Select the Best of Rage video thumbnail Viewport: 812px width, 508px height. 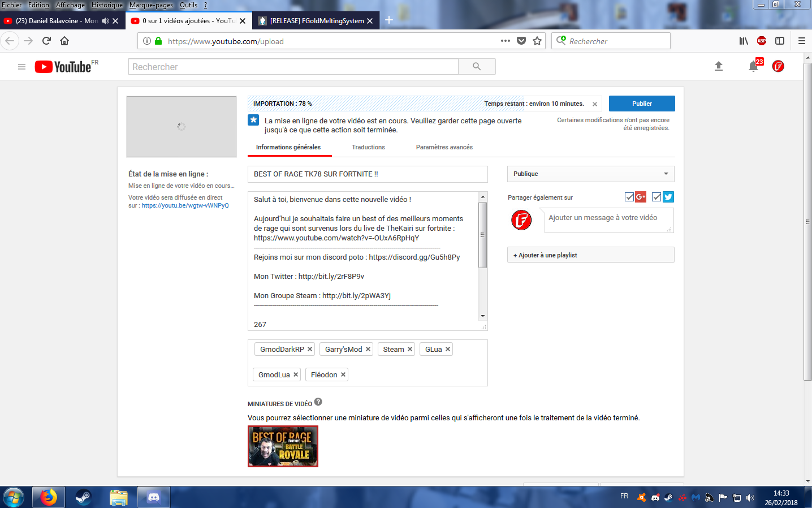point(283,446)
